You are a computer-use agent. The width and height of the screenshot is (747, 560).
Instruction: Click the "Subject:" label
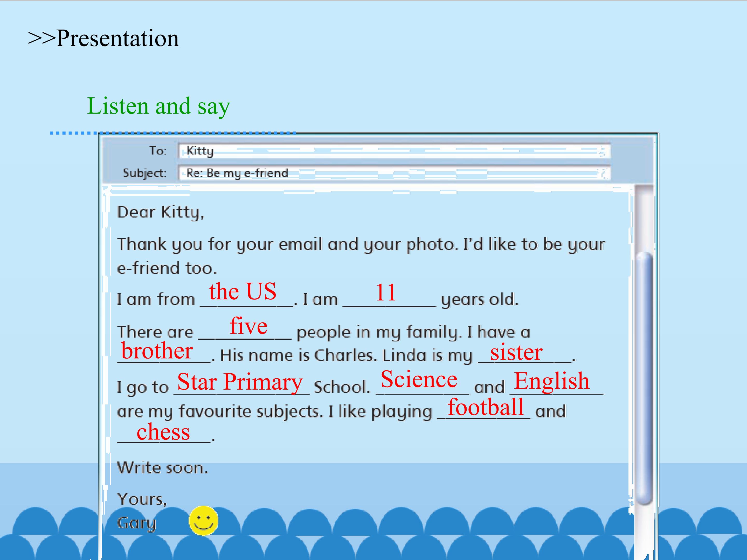pyautogui.click(x=145, y=173)
